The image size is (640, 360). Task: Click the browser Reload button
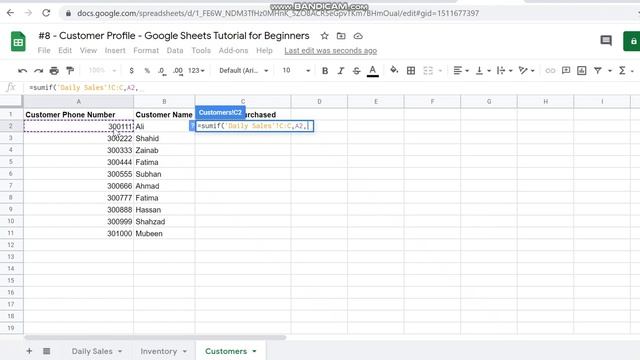click(x=46, y=13)
